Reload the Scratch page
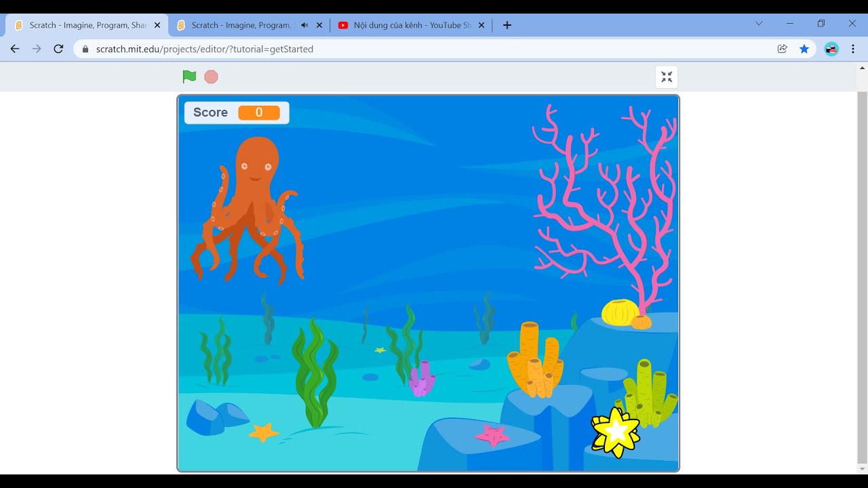Screen dimensions: 868x488 click(x=58, y=49)
